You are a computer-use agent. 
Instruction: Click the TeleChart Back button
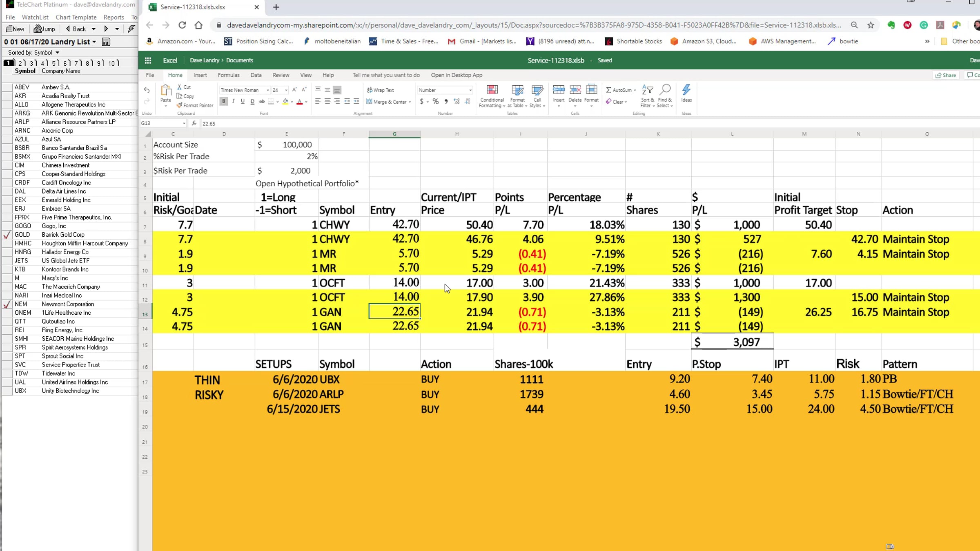click(x=76, y=29)
